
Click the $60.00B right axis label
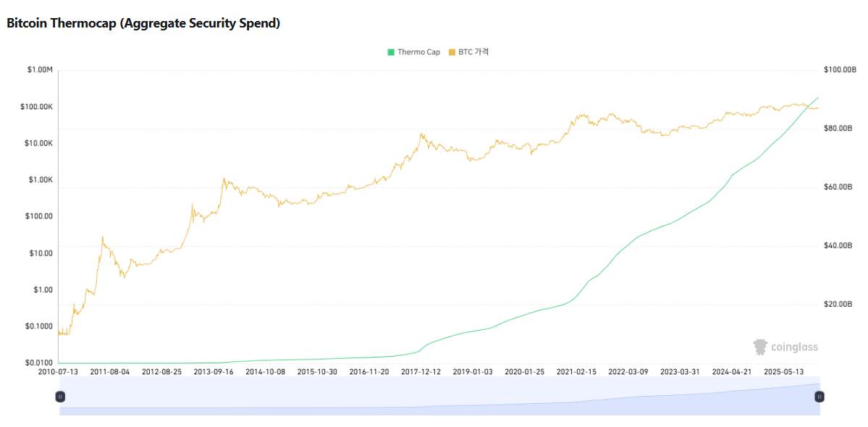point(838,187)
